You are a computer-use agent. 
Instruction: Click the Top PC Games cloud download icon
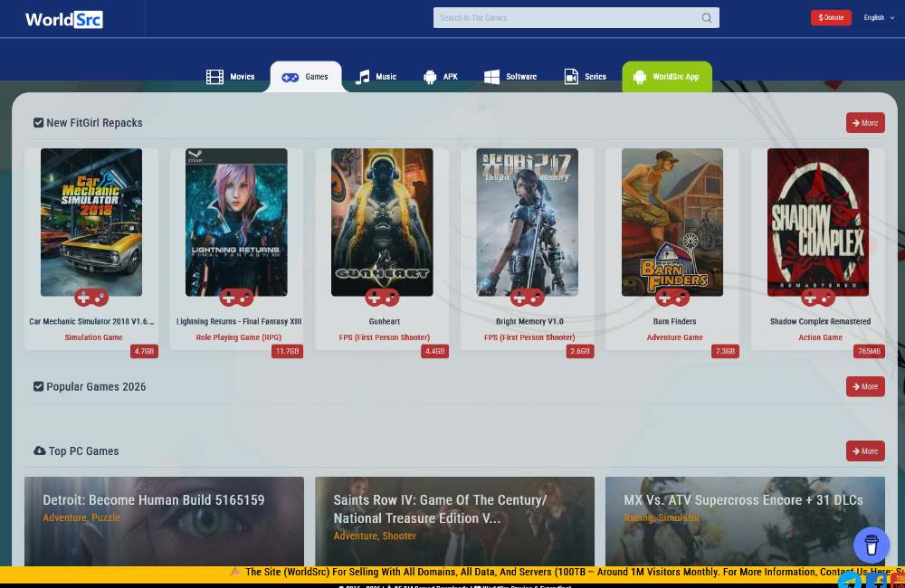(39, 450)
